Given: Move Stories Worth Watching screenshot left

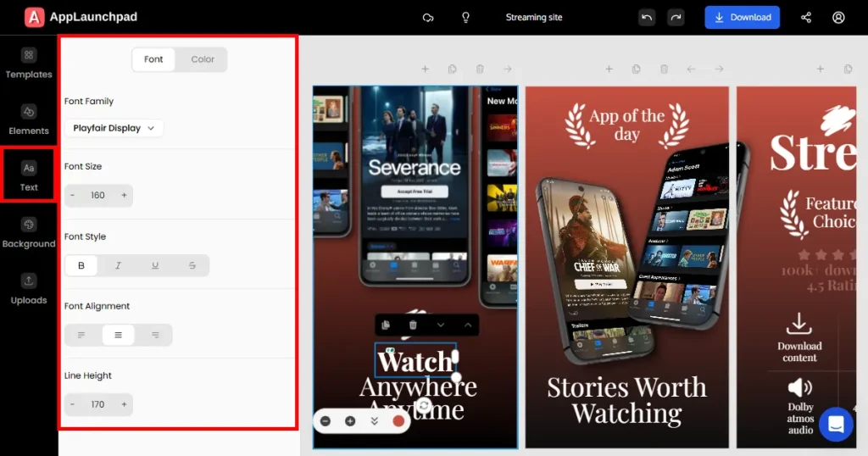Looking at the screenshot, I should coord(691,70).
